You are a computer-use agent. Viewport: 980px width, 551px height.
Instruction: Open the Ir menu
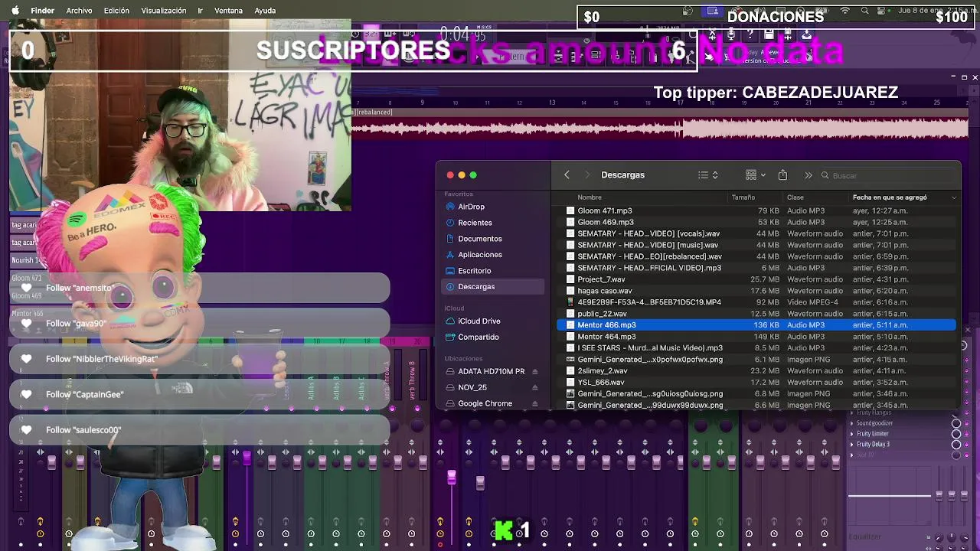click(200, 11)
